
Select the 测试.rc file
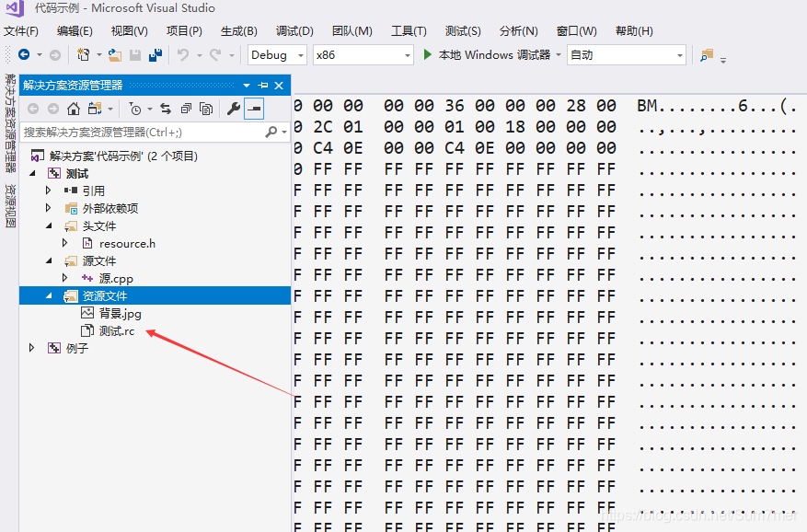(x=117, y=330)
